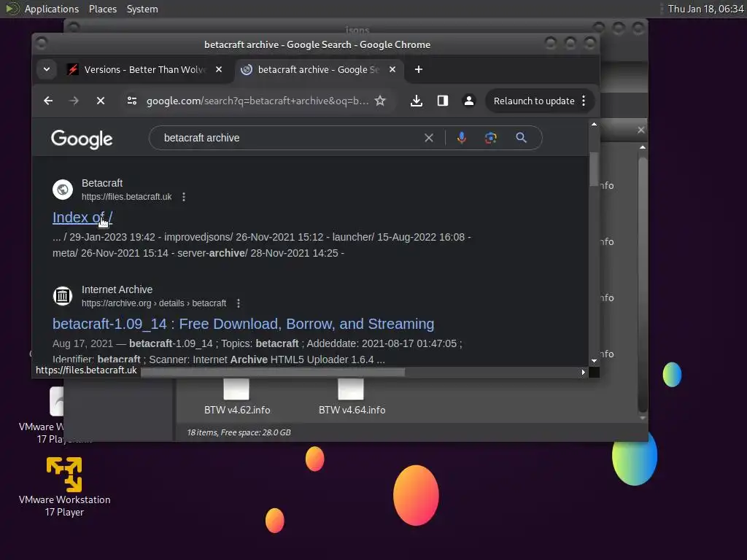
Task: Click the panel clock Thu Jan 18
Action: coord(705,9)
